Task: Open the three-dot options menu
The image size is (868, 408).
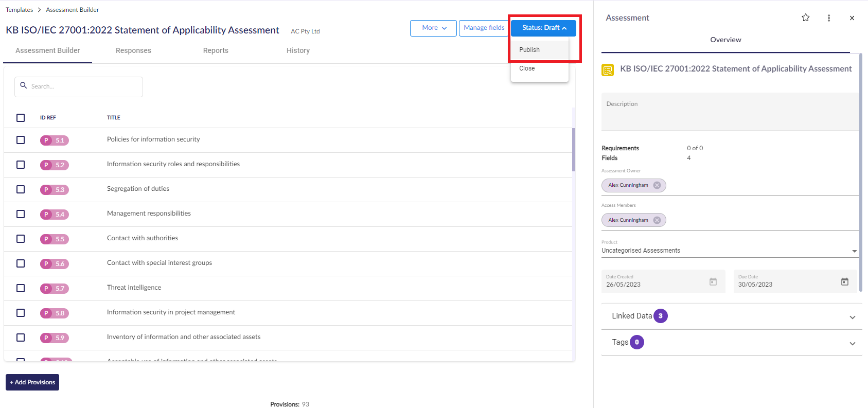Action: coord(828,18)
